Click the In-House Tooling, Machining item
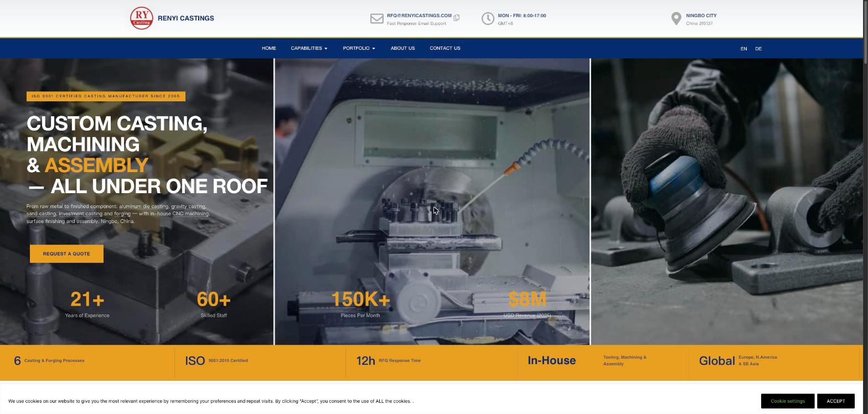 coord(587,360)
